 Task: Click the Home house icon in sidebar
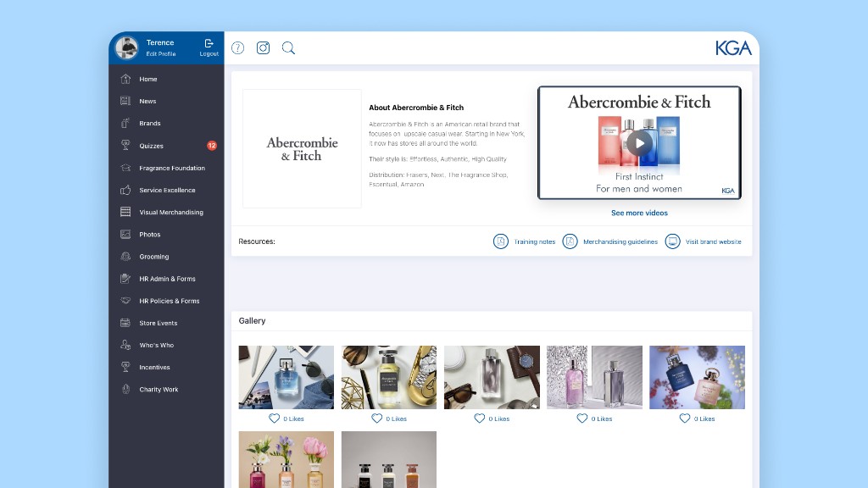tap(125, 79)
